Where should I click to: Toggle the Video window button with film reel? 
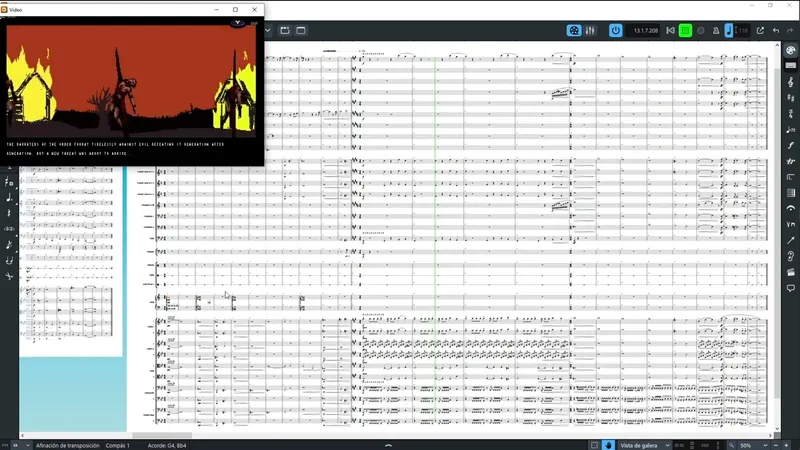tap(573, 31)
